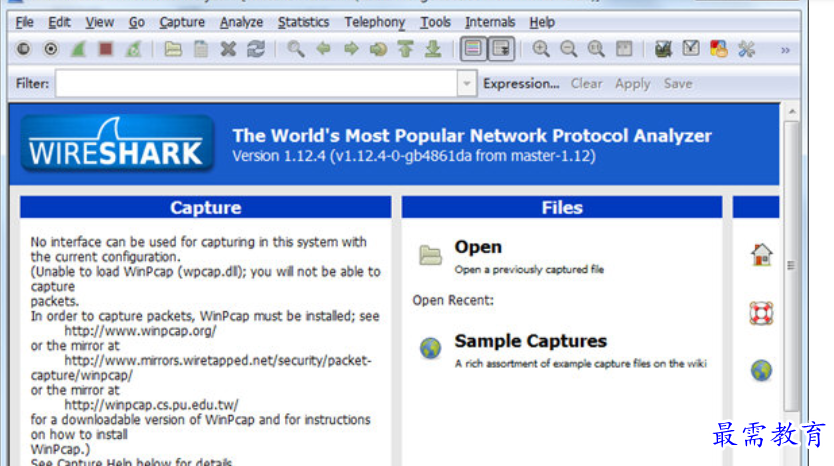Go forward in packet history arrow
Screen dimensions: 834x466
pyautogui.click(x=351, y=49)
